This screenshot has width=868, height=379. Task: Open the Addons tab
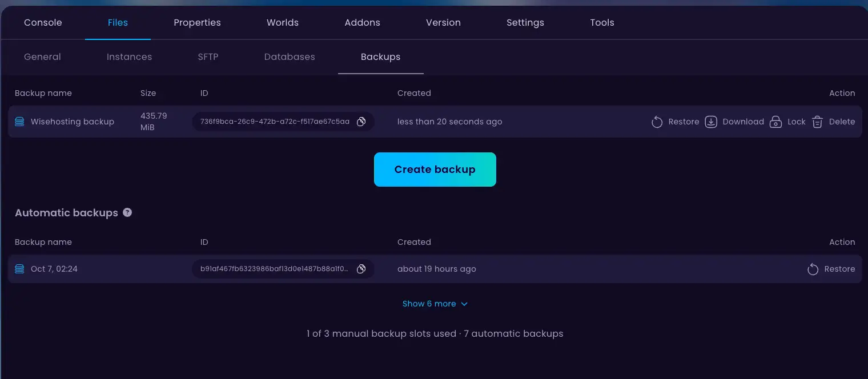(362, 23)
